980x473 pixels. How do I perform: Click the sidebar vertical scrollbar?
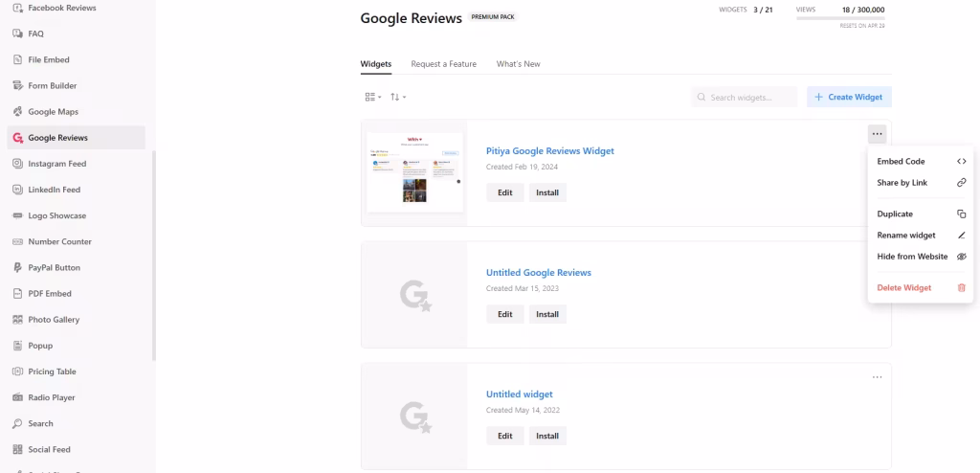point(154,256)
